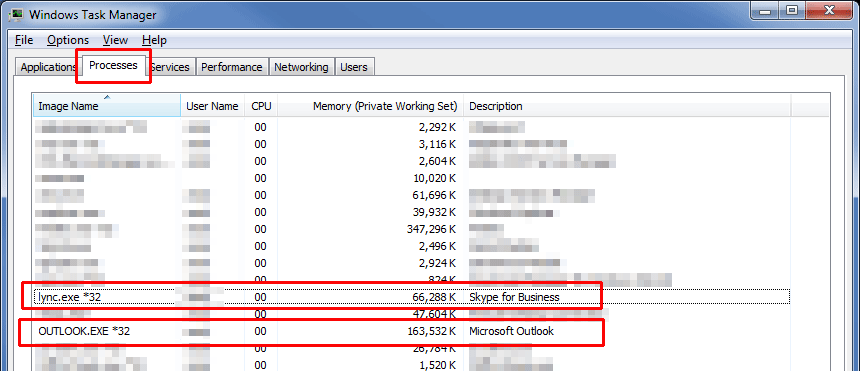The width and height of the screenshot is (860, 371).
Task: Switch to the Services tab
Action: (x=171, y=67)
